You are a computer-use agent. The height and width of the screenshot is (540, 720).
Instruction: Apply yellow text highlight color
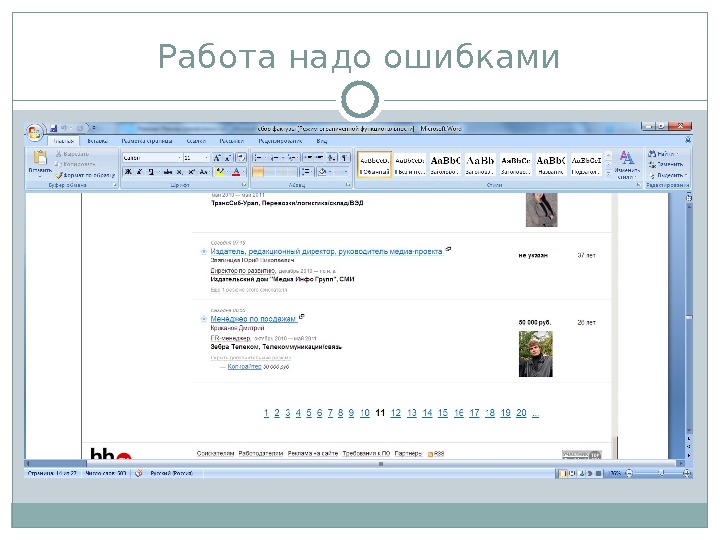point(220,172)
